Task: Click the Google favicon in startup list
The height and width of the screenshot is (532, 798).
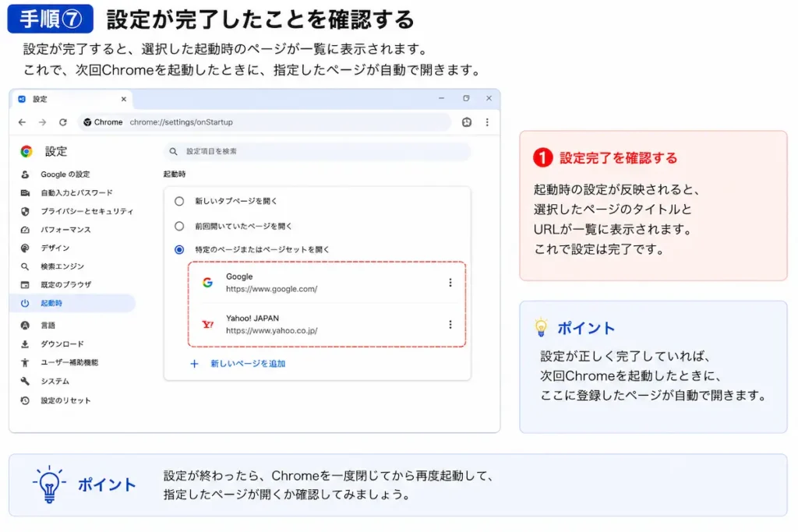Action: coord(207,282)
